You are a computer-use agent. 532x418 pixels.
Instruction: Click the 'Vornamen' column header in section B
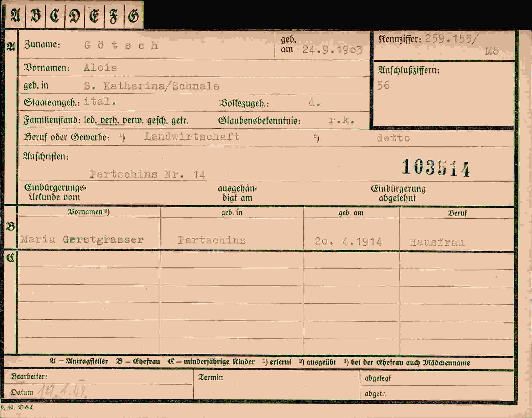tap(89, 212)
